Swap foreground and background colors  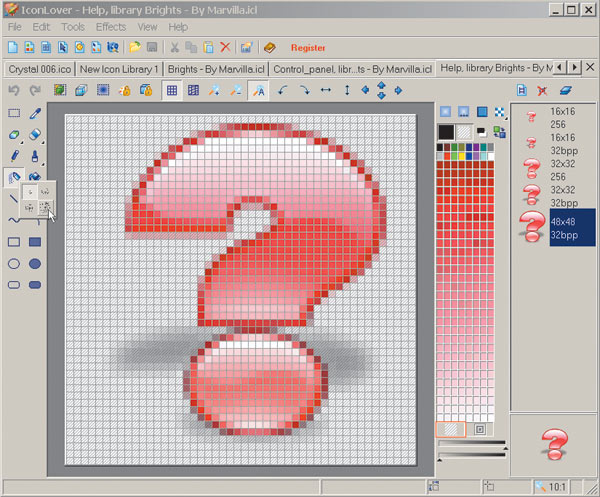pos(499,132)
